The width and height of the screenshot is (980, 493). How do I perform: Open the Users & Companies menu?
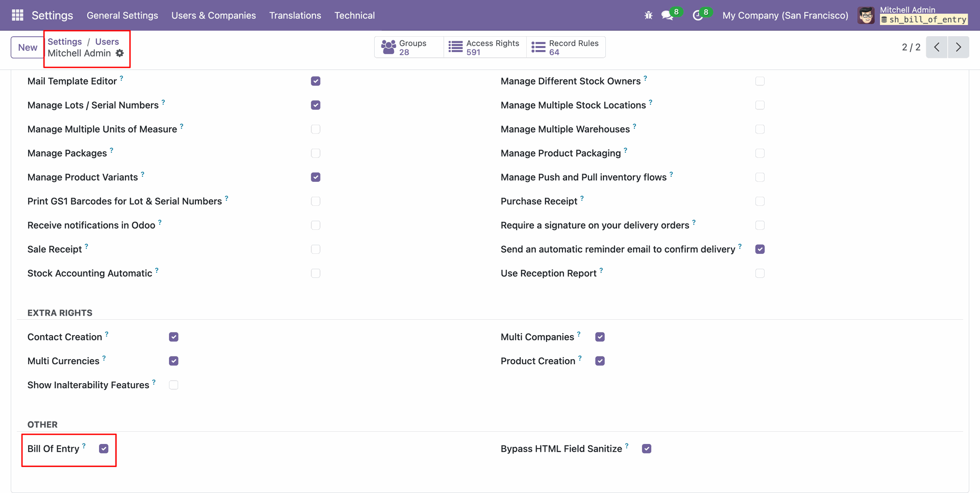[213, 15]
